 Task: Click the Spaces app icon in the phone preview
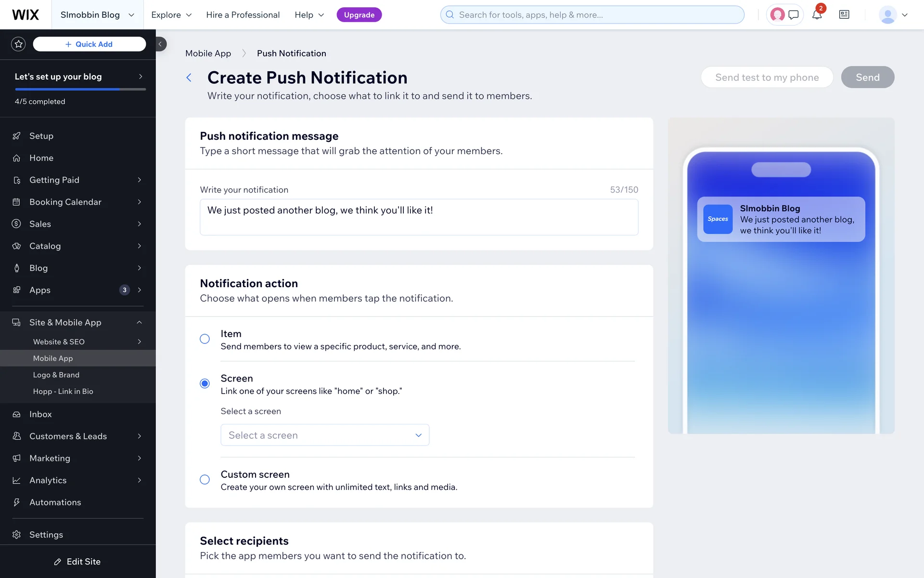(718, 219)
